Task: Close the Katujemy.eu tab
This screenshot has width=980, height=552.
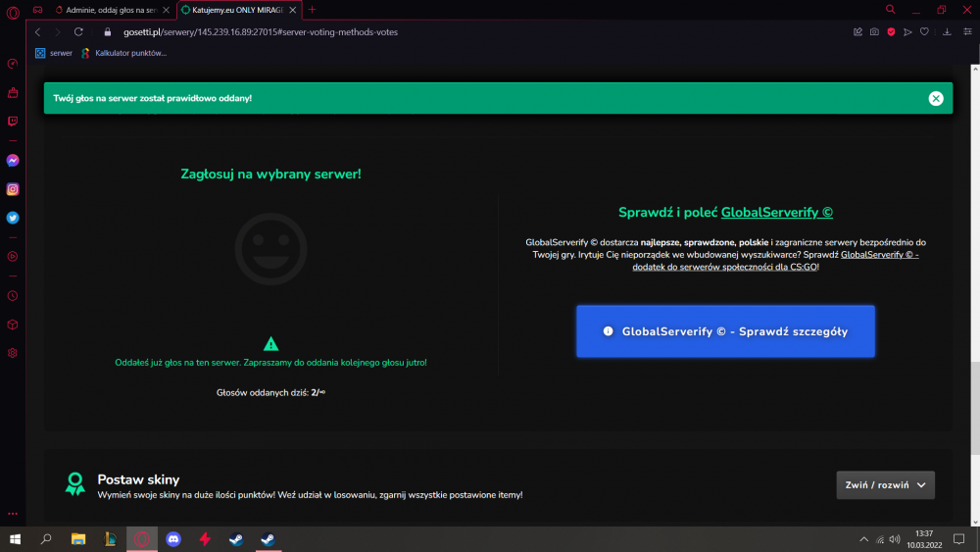Action: click(x=292, y=10)
